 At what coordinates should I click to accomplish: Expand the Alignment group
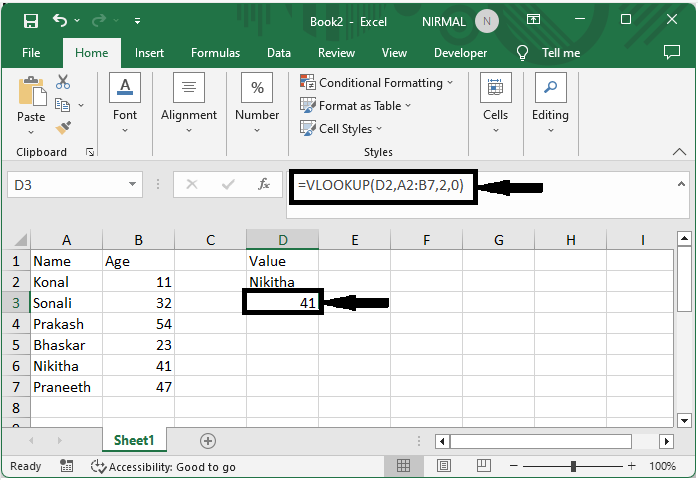click(x=189, y=103)
